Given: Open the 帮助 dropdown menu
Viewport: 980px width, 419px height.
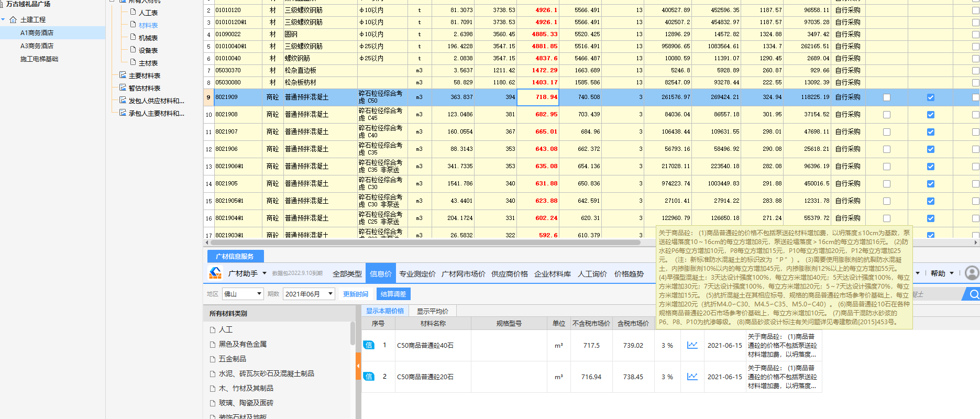Looking at the screenshot, I should pos(942,273).
